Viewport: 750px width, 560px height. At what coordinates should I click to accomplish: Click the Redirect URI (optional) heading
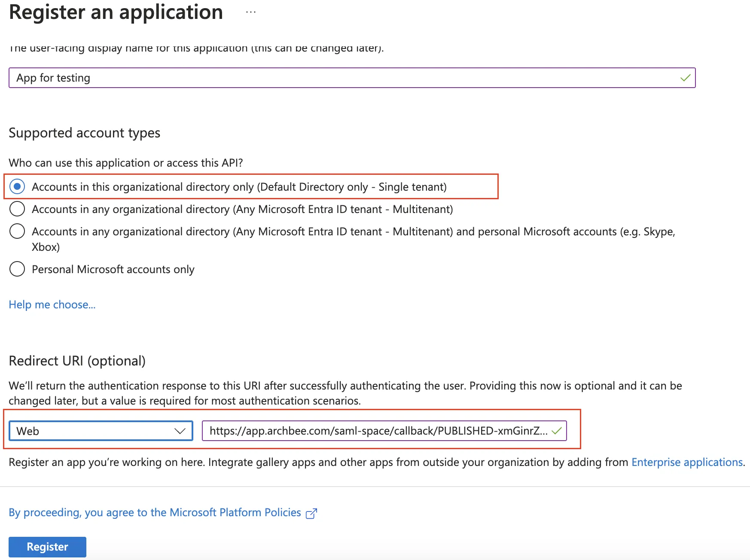[77, 361]
